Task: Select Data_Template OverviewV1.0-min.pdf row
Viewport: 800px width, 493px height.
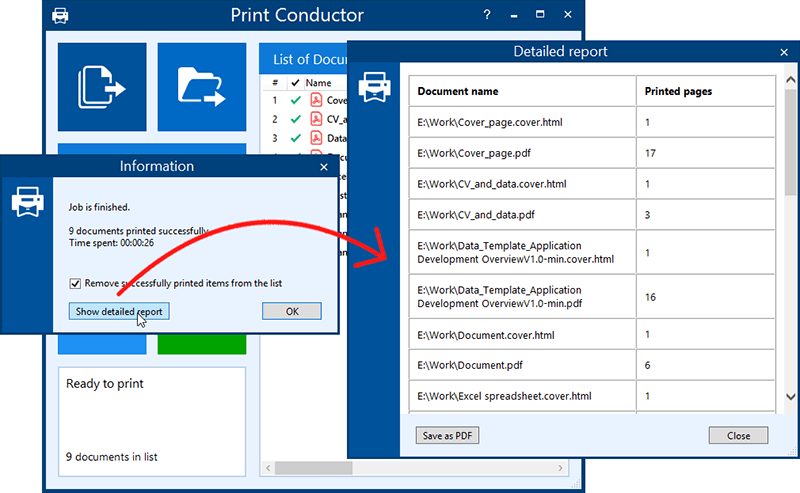Action: (x=592, y=297)
